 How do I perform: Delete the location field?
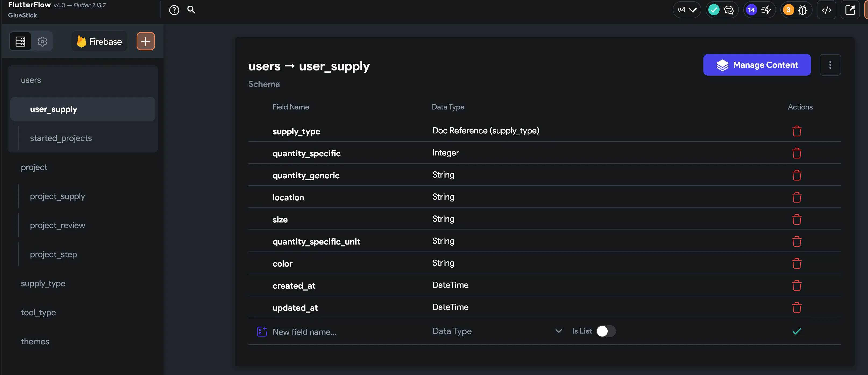tap(796, 197)
